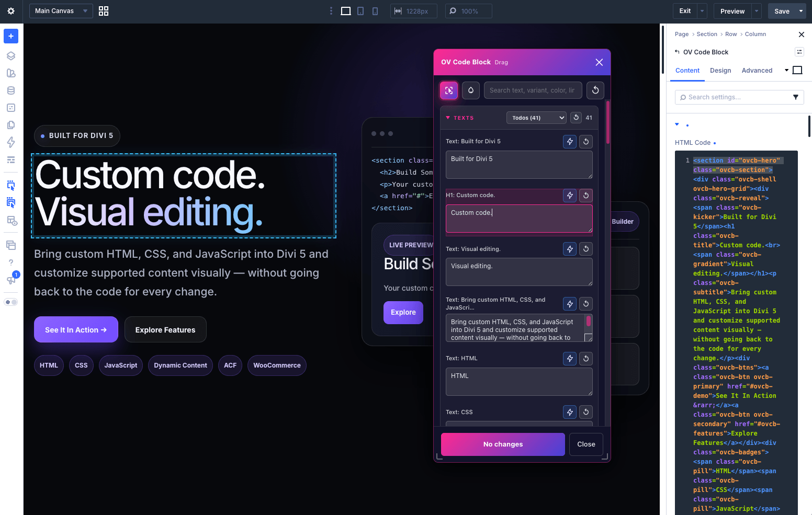Screen dimensions: 812x515
Task: Open the Main Canvas dropdown
Action: pyautogui.click(x=61, y=11)
